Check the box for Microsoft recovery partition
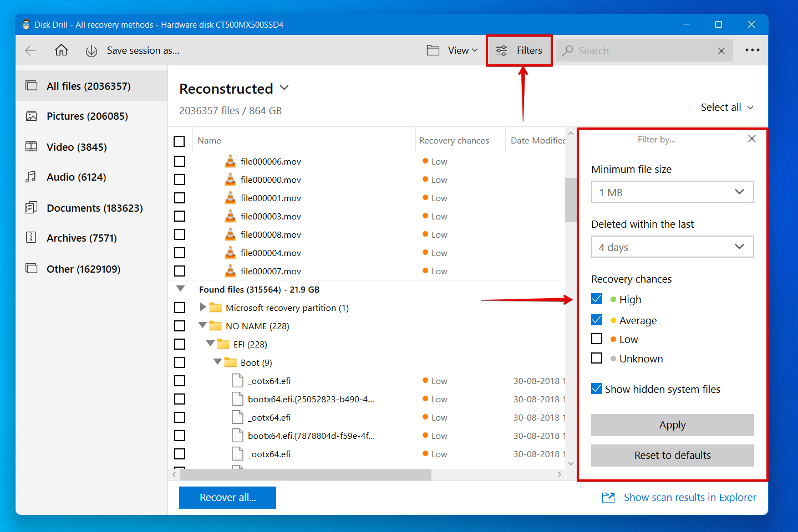798x532 pixels. (180, 308)
